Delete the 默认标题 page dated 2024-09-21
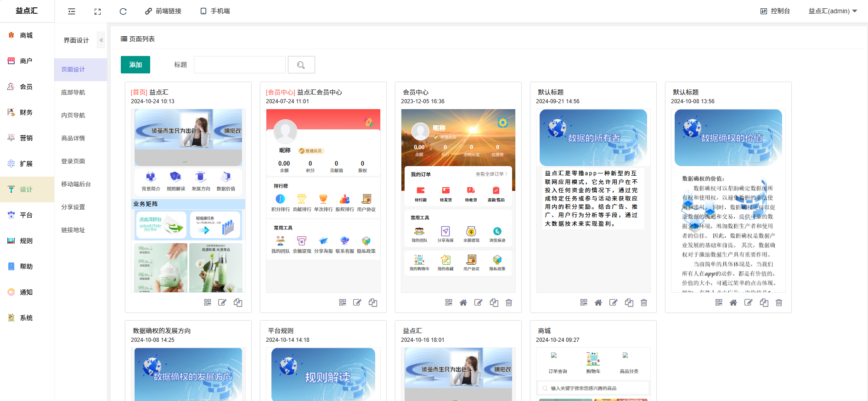The image size is (868, 401). (x=644, y=302)
